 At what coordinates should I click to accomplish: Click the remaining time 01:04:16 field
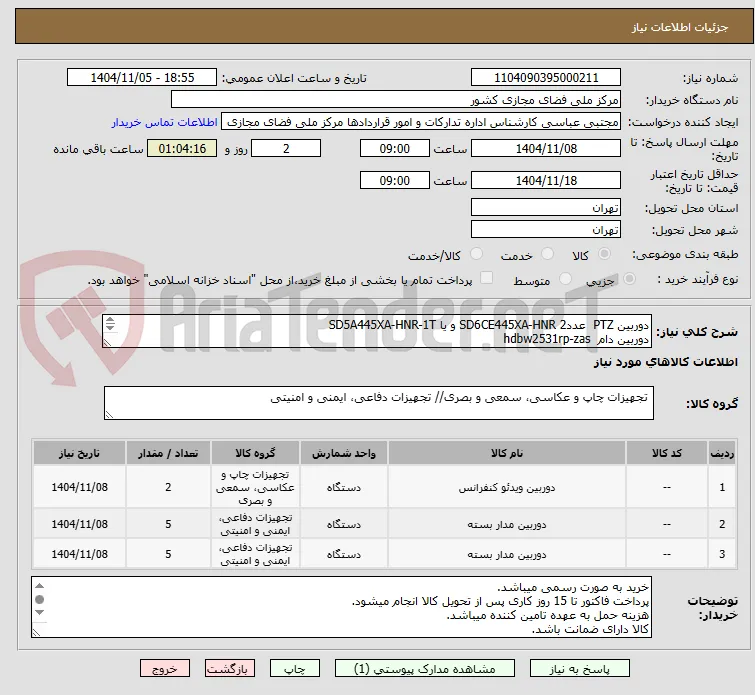[182, 148]
